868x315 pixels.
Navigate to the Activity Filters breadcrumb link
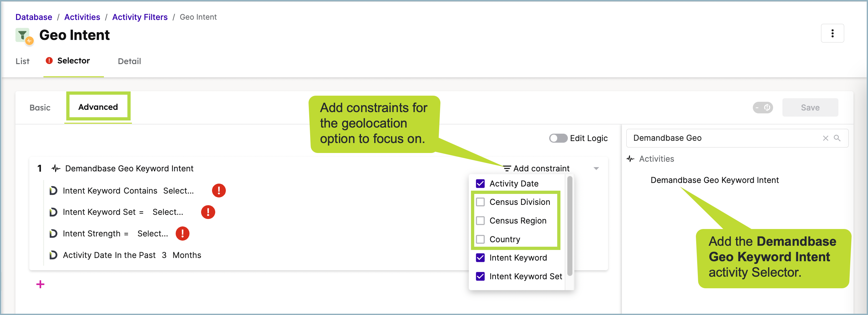140,17
